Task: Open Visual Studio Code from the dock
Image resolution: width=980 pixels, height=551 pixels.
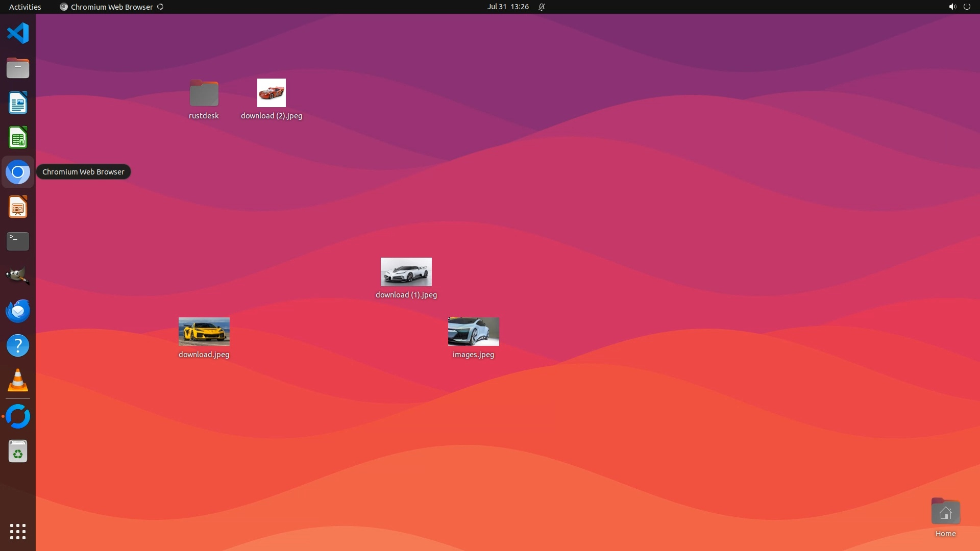Action: point(18,34)
